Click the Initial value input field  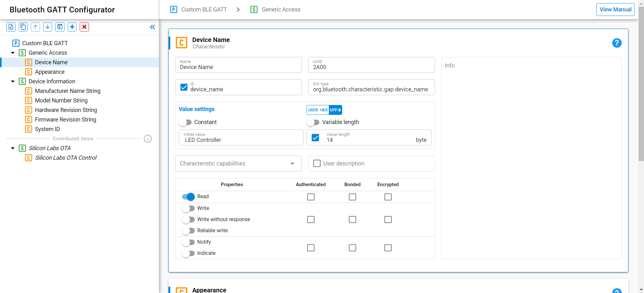[x=241, y=137]
